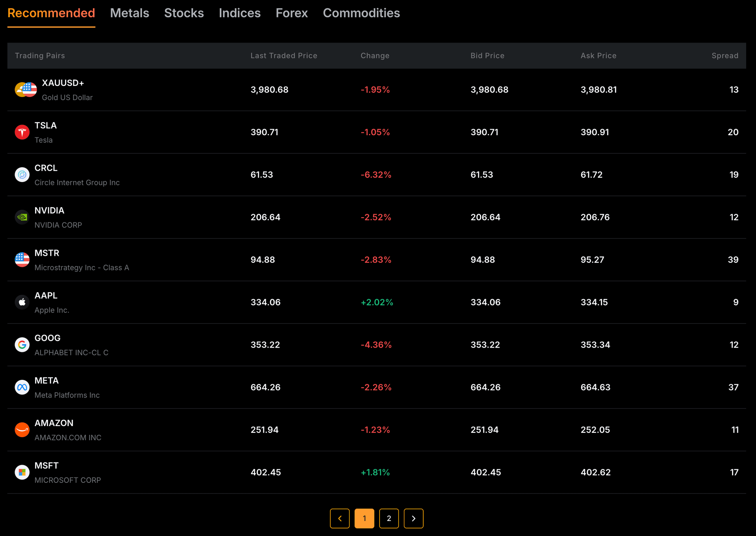The width and height of the screenshot is (756, 536).
Task: Click the Change column header
Action: coord(375,56)
